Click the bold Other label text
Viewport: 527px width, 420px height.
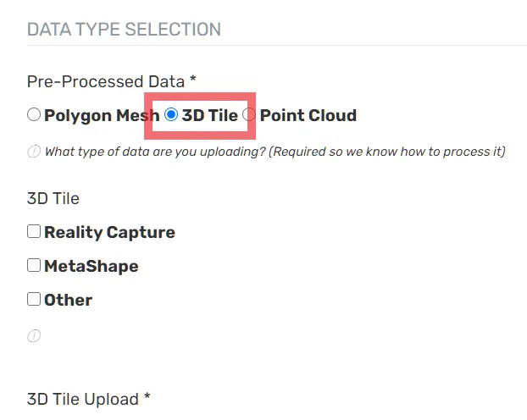pyautogui.click(x=69, y=300)
